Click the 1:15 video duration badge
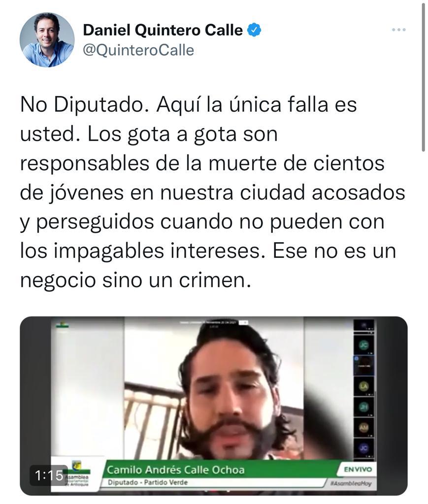The image size is (428, 504). pos(49,475)
